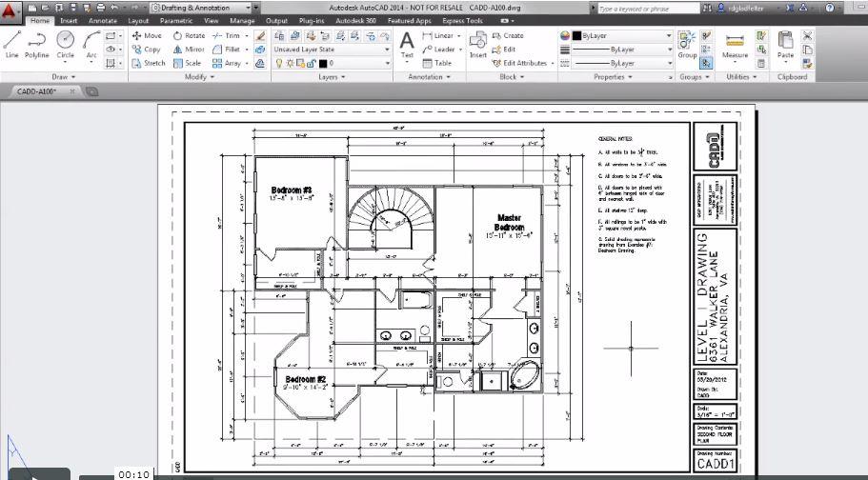868x480 pixels.
Task: Switch to the View ribbon tab
Action: pos(211,21)
